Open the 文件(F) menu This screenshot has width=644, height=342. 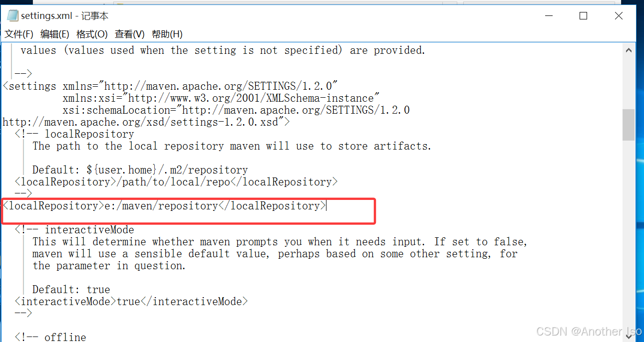coord(19,34)
